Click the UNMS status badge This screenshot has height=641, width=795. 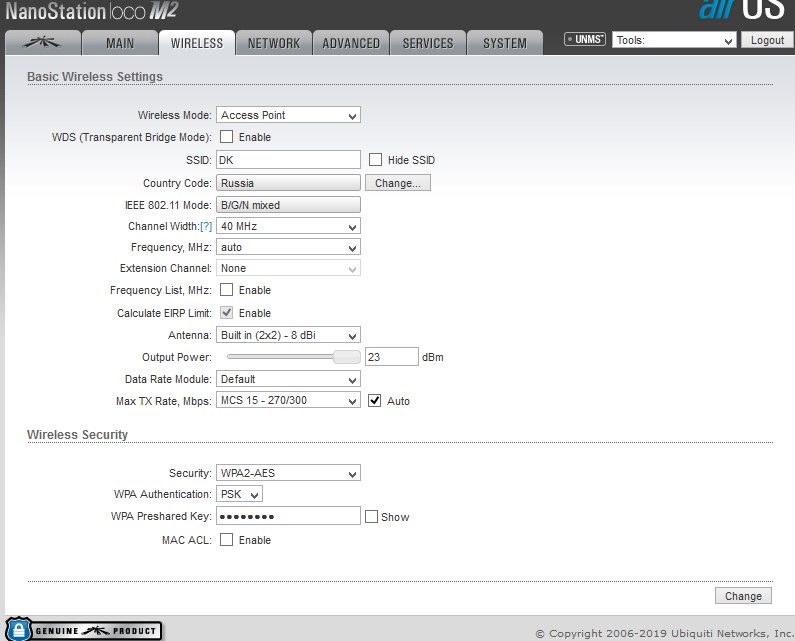click(x=585, y=39)
